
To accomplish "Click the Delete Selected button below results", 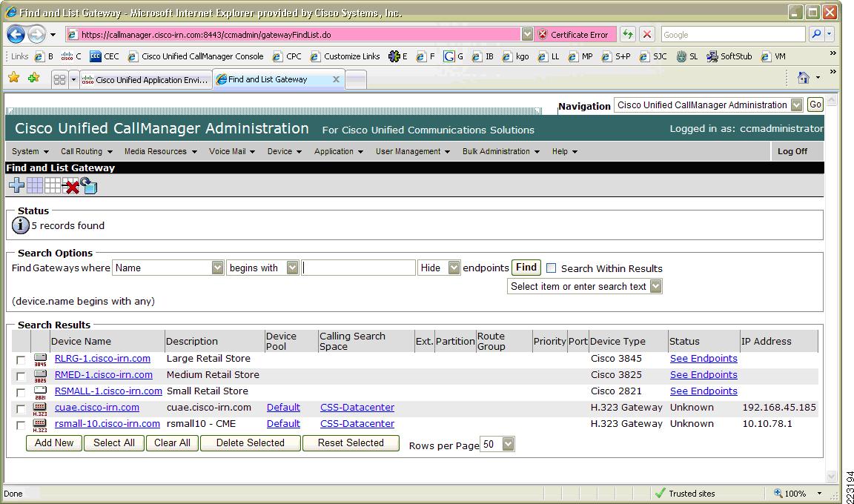I will coord(251,443).
